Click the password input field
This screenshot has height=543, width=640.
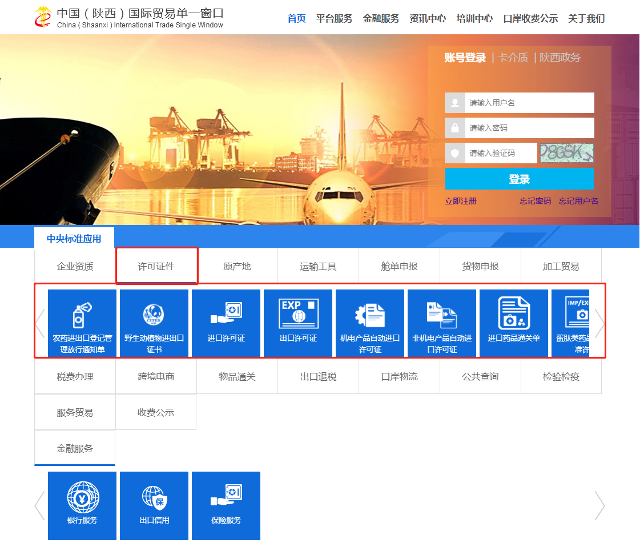[x=529, y=128]
